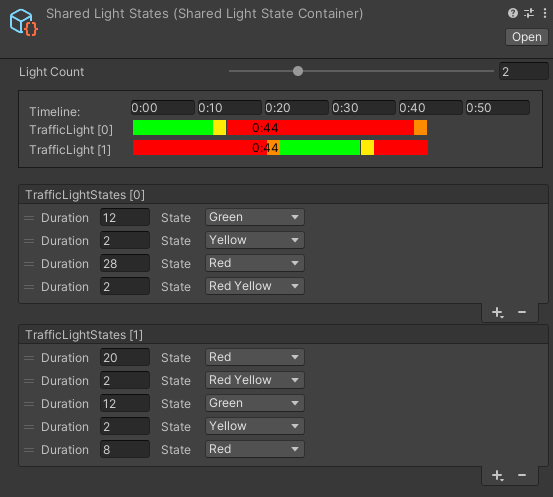Click the TrafficLightStates [0] list header
The height and width of the screenshot is (497, 553).
[284, 194]
